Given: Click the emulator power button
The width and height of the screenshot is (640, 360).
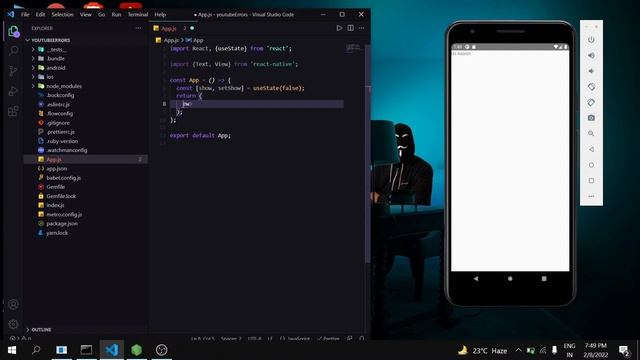Looking at the screenshot, I should click(x=591, y=40).
